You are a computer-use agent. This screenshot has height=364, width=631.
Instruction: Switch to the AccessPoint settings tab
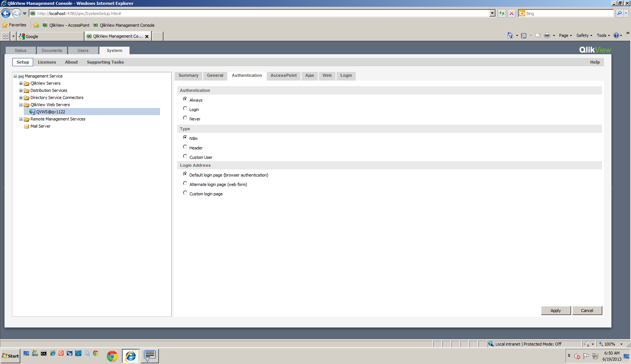283,76
